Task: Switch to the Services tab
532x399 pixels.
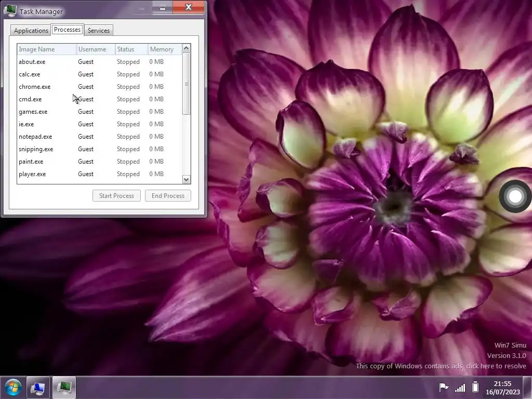Action: (x=99, y=31)
